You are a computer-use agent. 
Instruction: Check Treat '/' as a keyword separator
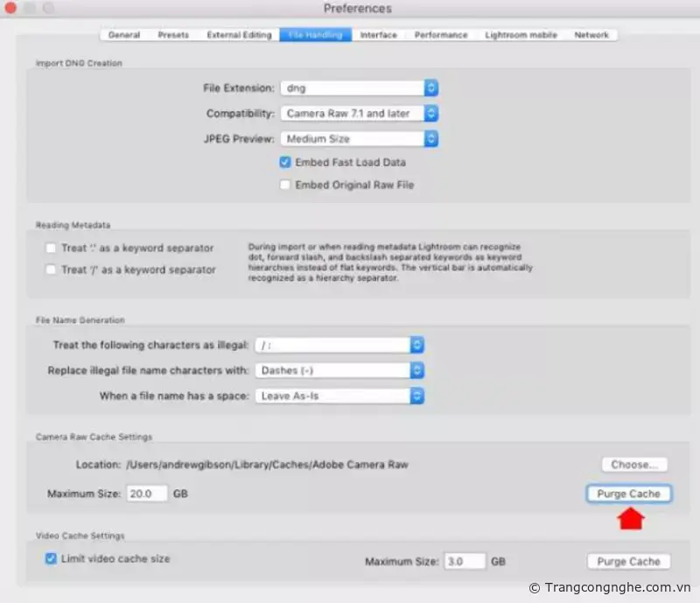click(52, 270)
